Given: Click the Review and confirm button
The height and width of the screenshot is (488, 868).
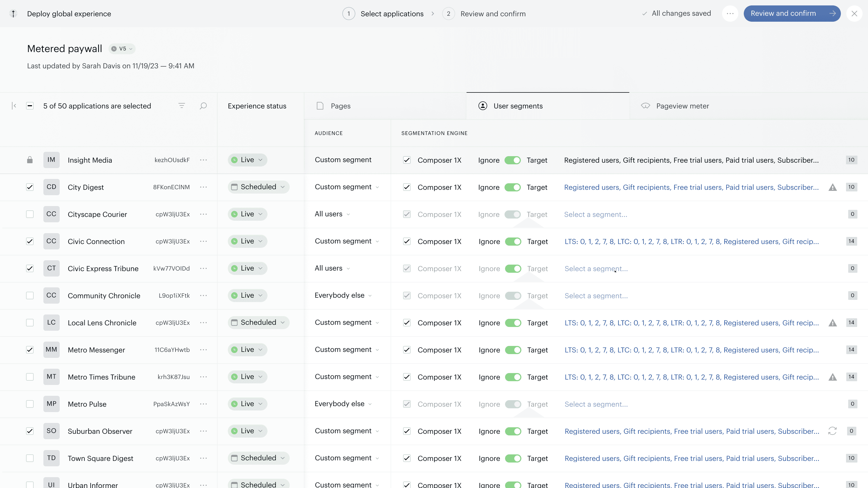Looking at the screenshot, I should (792, 14).
